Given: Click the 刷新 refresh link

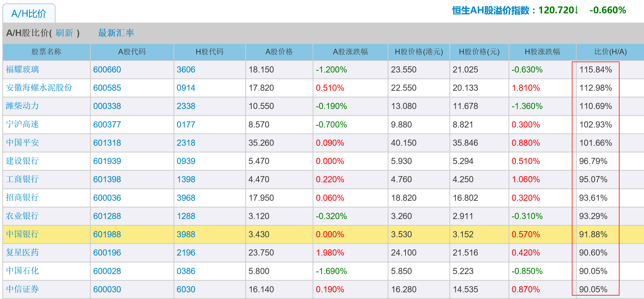Looking at the screenshot, I should coord(65,33).
